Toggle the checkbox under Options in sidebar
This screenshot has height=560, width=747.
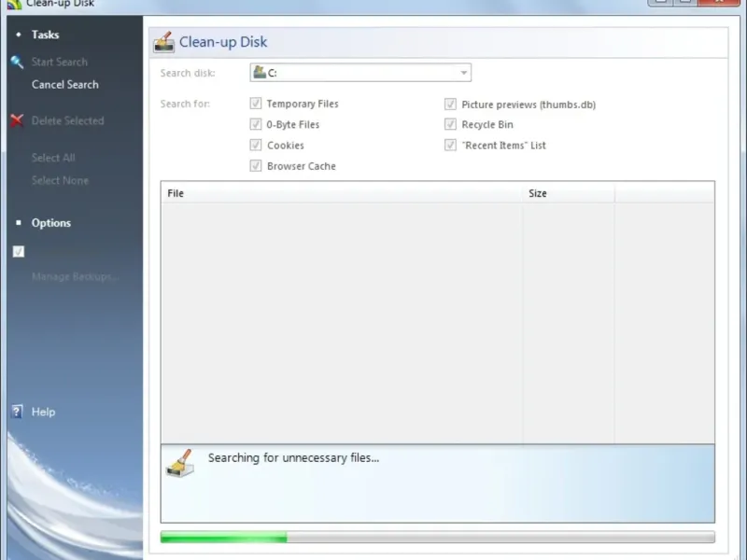pyautogui.click(x=19, y=251)
